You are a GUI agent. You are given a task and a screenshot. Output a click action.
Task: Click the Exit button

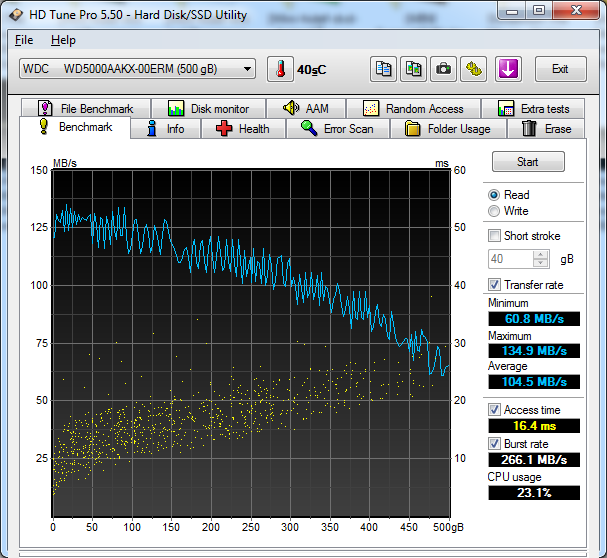pos(560,69)
